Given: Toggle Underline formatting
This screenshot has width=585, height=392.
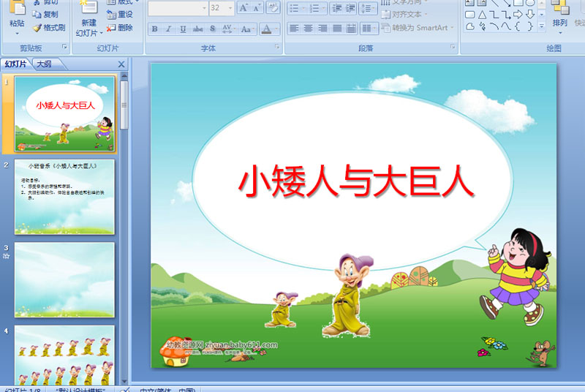Looking at the screenshot, I should click(x=183, y=29).
